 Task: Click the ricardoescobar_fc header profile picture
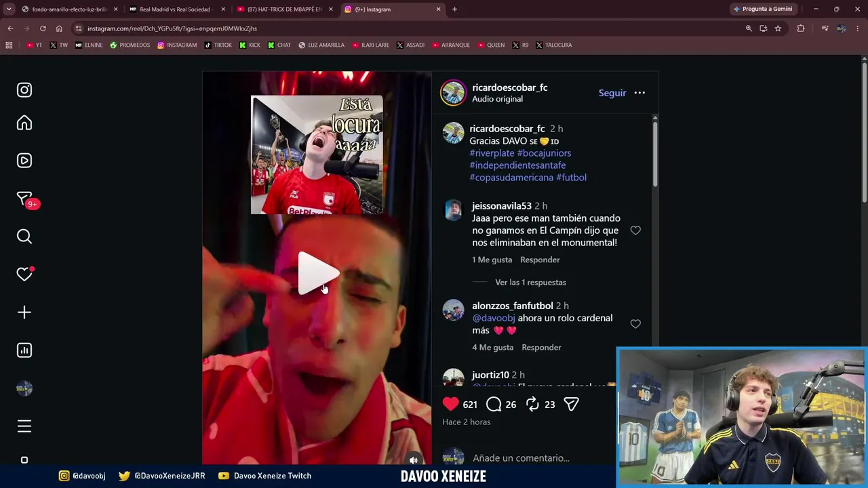(453, 93)
